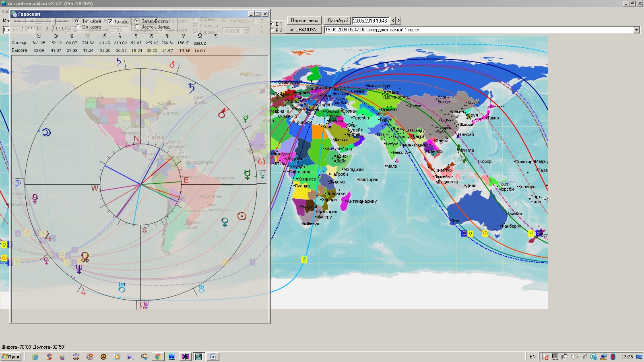Click the Дата/вр.2 button
The image size is (644, 362).
[x=338, y=21]
